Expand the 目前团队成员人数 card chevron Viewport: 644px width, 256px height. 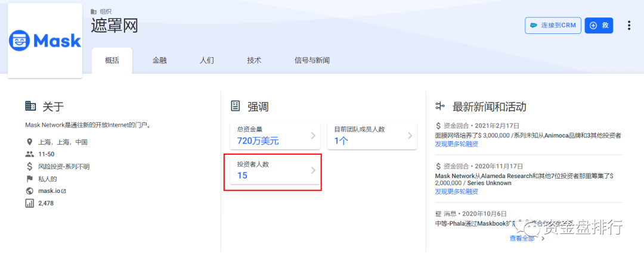410,136
